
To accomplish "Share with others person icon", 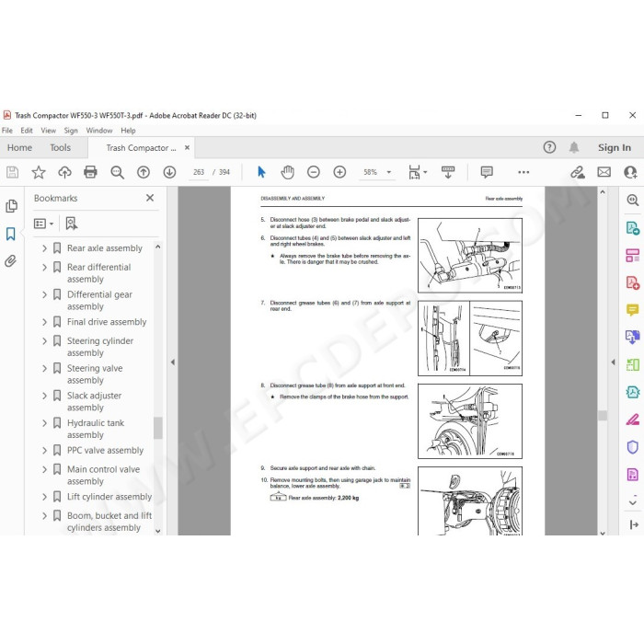I will 630,172.
